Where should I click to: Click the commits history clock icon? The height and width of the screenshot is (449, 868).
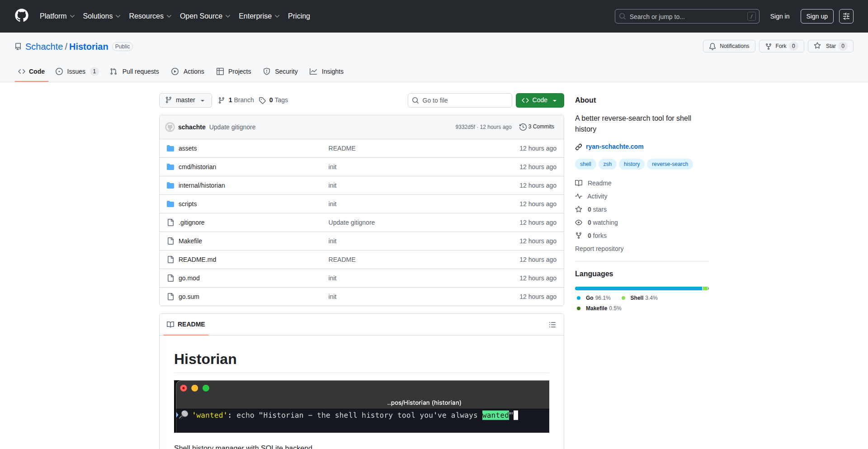coord(523,127)
